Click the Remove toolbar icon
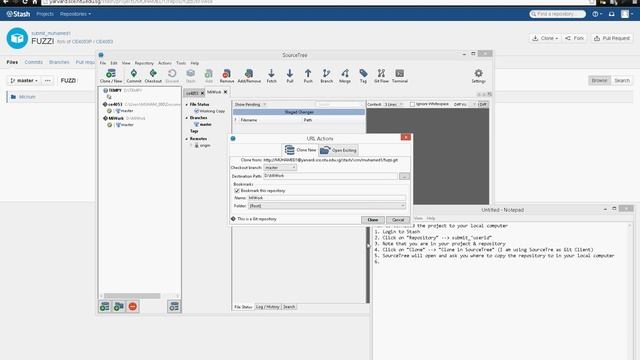This screenshot has height=360, width=640. 227,76
